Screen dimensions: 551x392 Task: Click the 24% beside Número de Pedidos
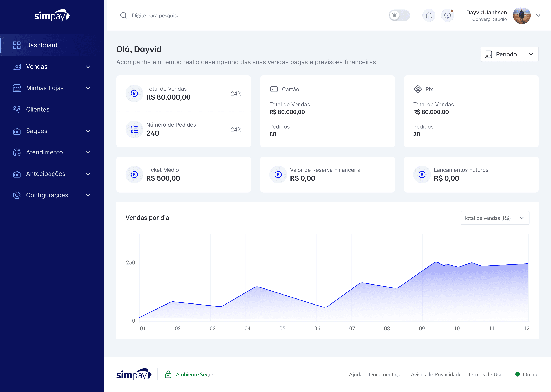click(236, 129)
